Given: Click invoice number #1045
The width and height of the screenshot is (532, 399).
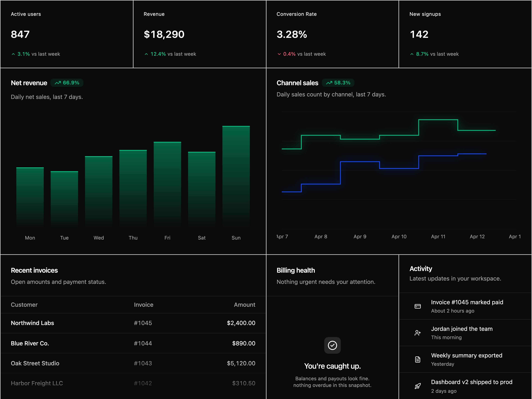Looking at the screenshot, I should click(x=143, y=323).
